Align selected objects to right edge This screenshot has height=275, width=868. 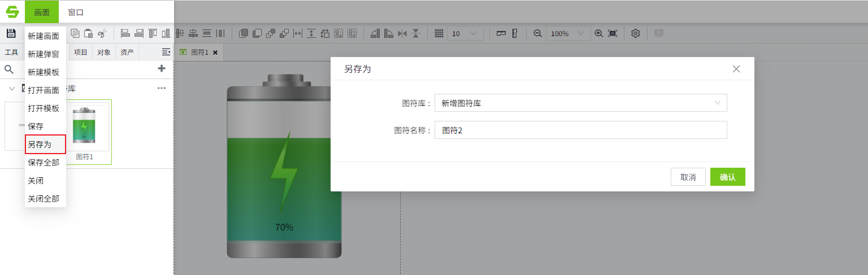[139, 33]
